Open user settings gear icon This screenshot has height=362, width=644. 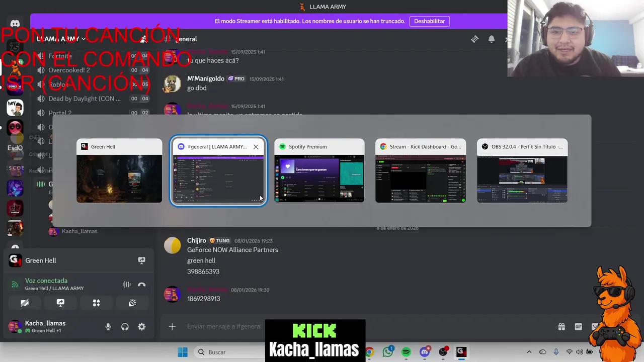(x=142, y=327)
